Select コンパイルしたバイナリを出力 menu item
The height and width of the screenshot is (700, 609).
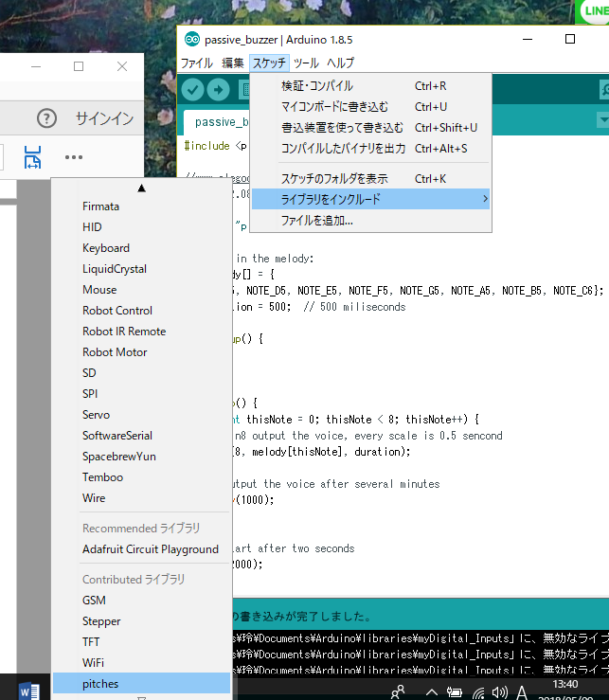click(x=370, y=148)
